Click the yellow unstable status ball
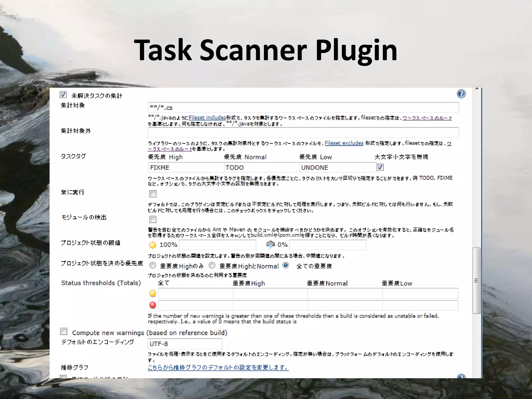 (x=153, y=293)
